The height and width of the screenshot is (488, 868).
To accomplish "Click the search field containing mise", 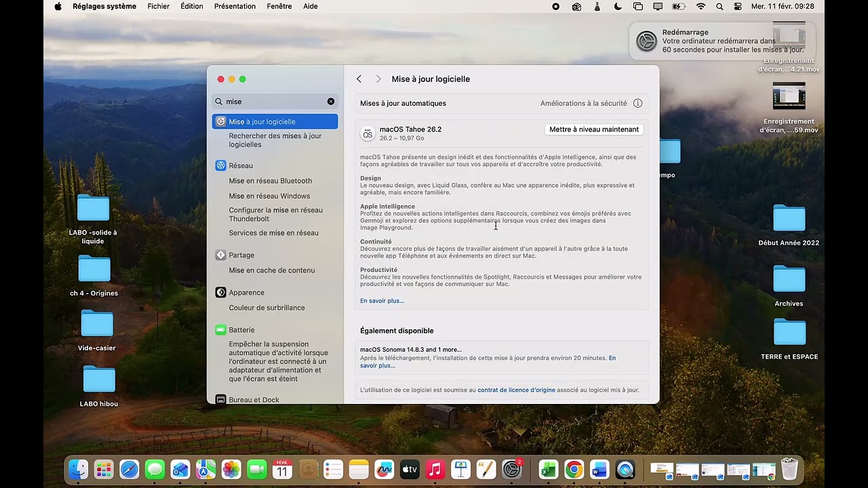I will click(275, 102).
